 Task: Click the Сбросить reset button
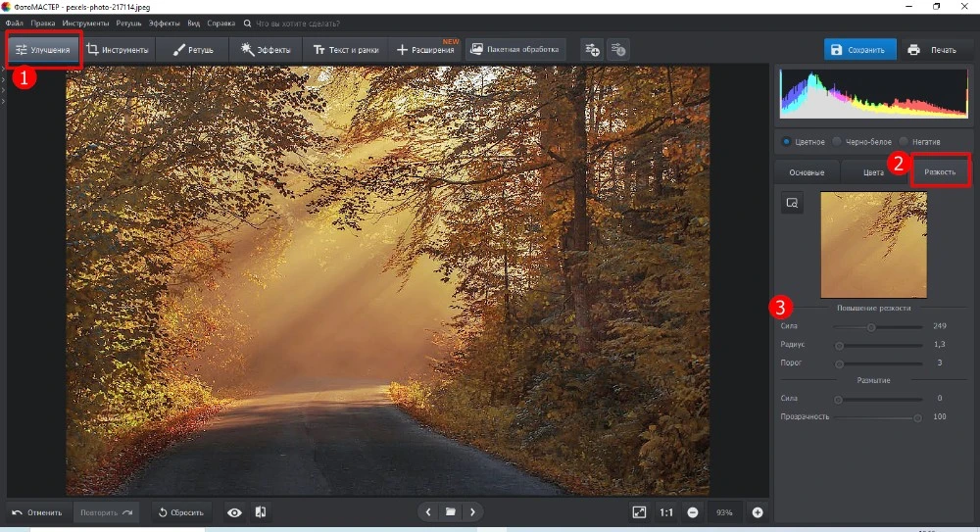pyautogui.click(x=180, y=511)
